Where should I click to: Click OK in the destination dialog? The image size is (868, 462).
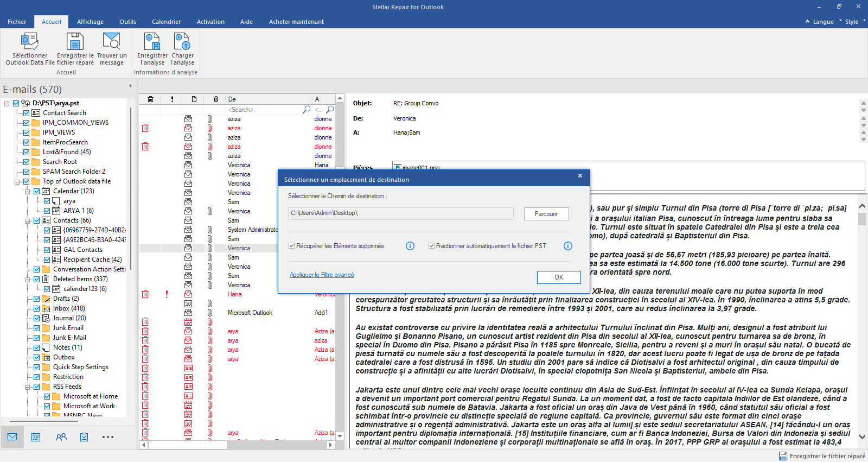click(559, 277)
